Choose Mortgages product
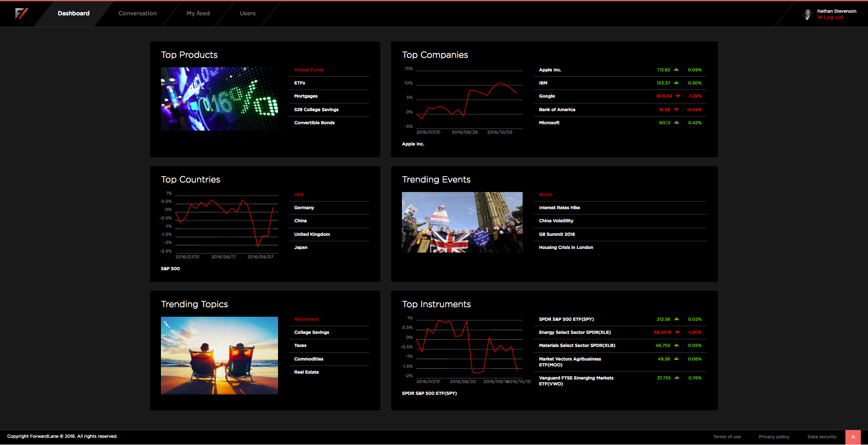 pyautogui.click(x=329, y=96)
